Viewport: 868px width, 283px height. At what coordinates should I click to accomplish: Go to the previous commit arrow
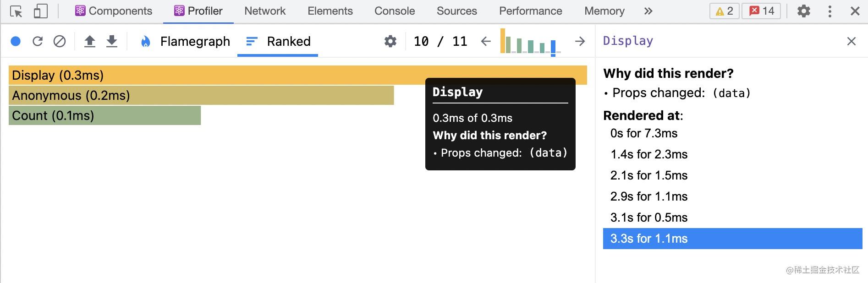coord(486,42)
